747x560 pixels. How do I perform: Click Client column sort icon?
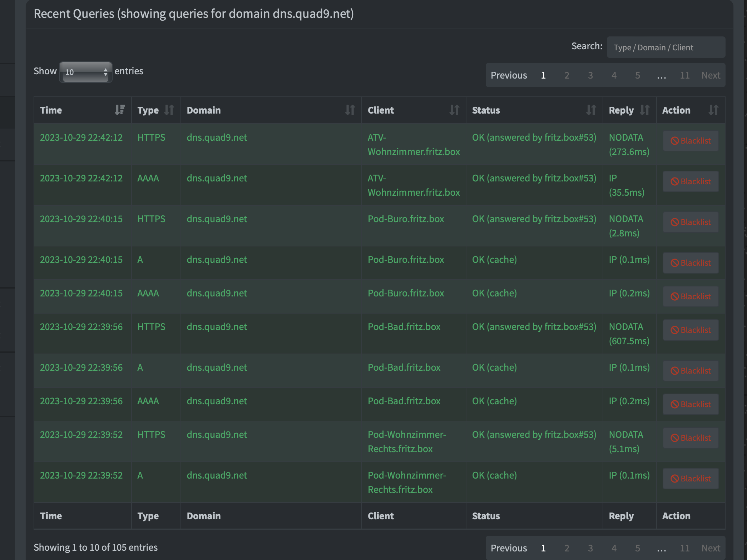454,110
